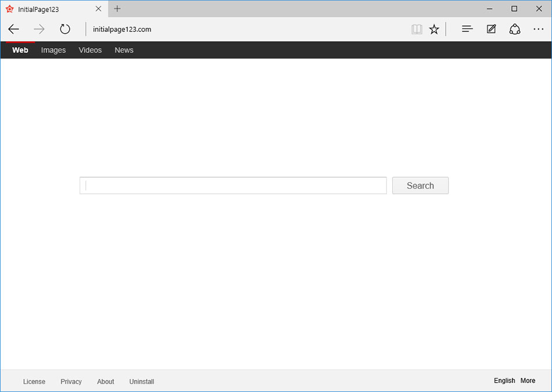Screen dimensions: 552x392
Task: Click the Forward arrow button
Action: coord(39,30)
